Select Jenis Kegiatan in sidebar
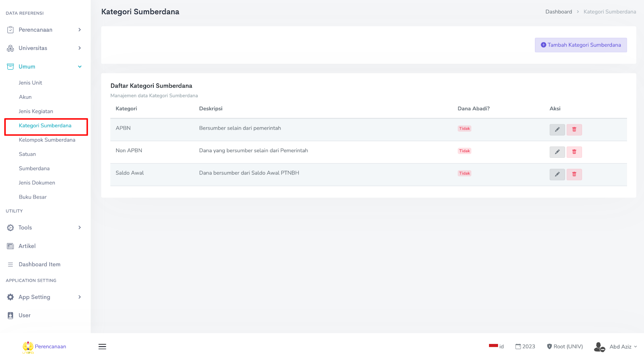 coord(36,111)
